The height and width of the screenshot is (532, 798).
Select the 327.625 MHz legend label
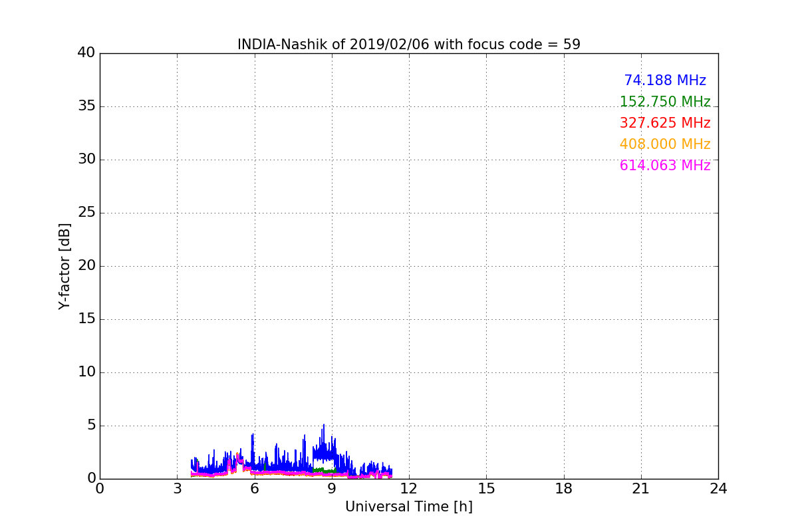665,123
